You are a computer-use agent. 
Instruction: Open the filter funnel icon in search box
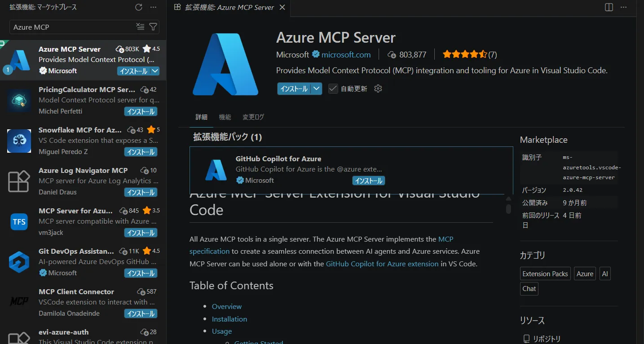click(153, 26)
